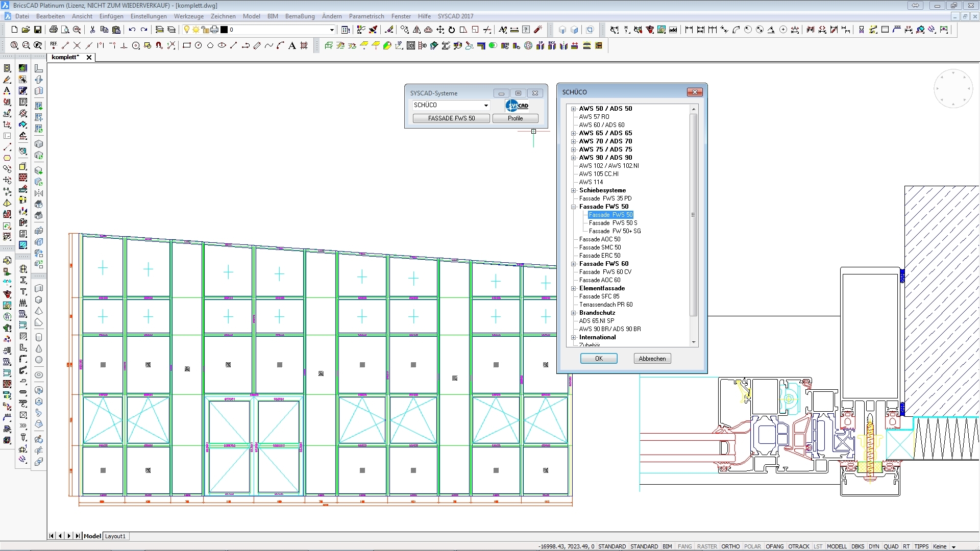Viewport: 980px width, 551px height.
Task: Select the Text tool letter A icon
Action: click(x=292, y=45)
